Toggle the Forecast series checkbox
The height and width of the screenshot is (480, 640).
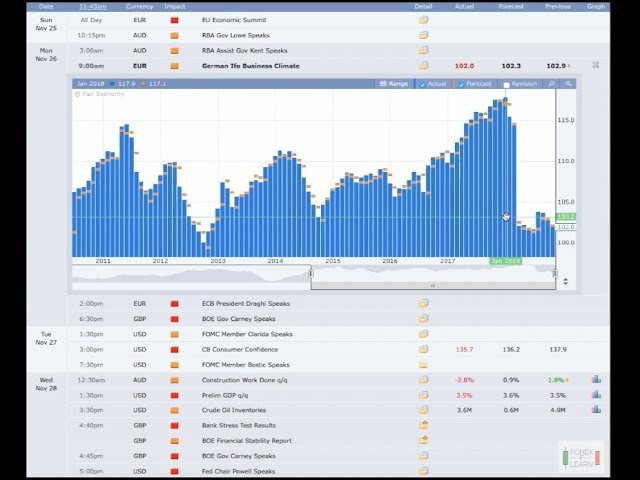[461, 85]
